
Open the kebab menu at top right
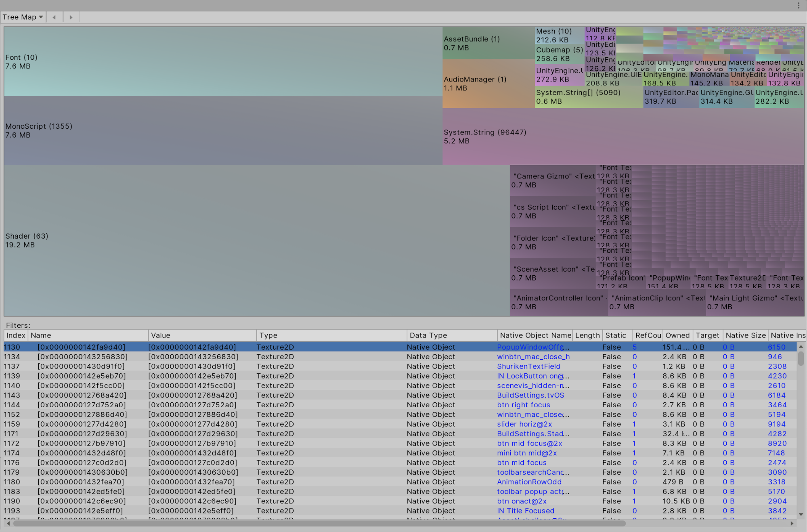(798, 5)
